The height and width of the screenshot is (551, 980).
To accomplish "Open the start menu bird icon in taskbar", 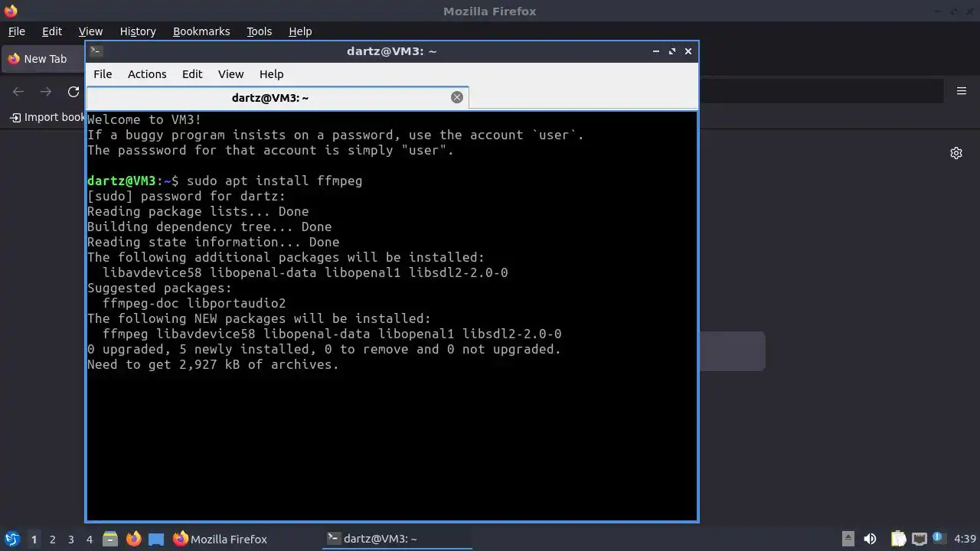I will pos(11,539).
